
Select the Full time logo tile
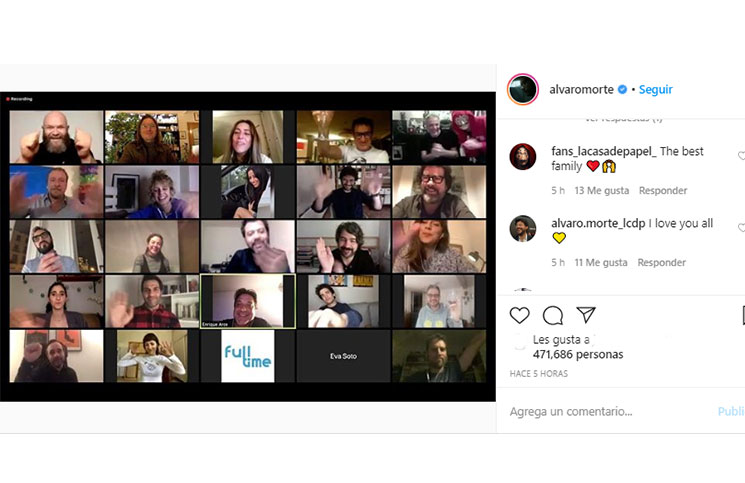248,356
